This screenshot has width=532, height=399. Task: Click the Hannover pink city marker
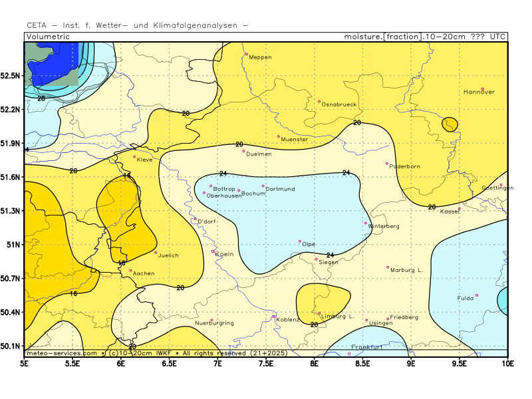[483, 89]
